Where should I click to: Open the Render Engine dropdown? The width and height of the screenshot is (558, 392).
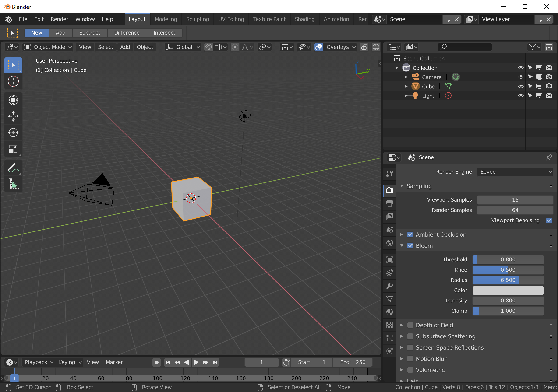[x=515, y=172]
